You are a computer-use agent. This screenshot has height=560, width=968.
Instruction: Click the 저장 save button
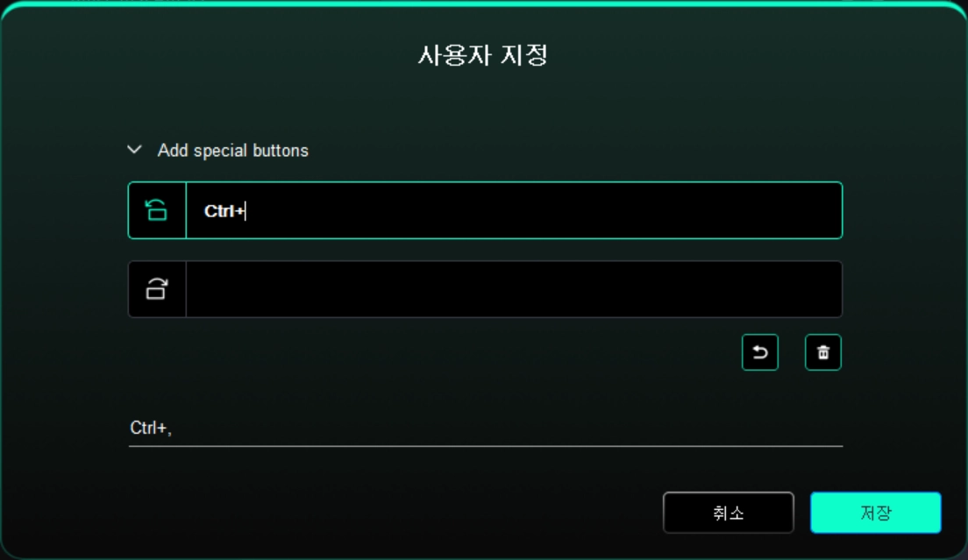point(875,513)
